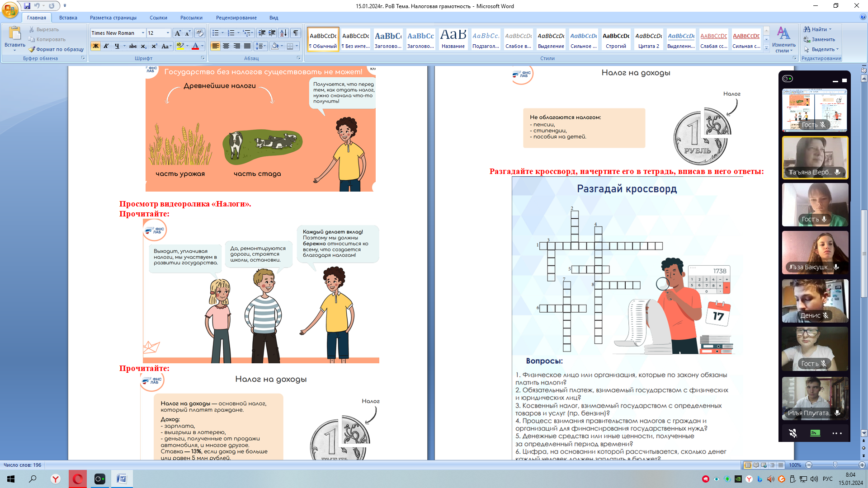Click word count in status bar
The image size is (868, 488).
tap(23, 465)
